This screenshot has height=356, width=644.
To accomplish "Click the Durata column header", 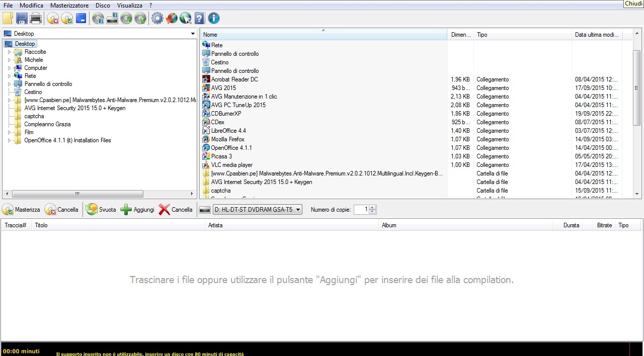I will 568,225.
